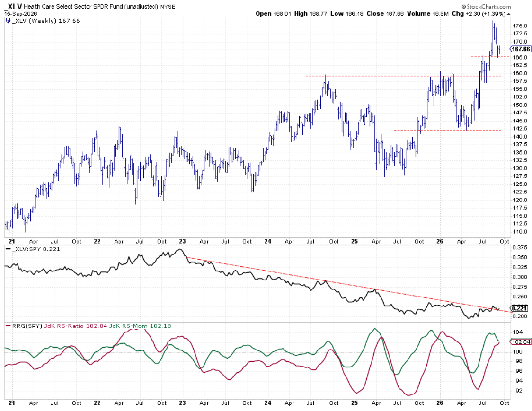This screenshot has width=532, height=411.
Task: Click the Low 166.18 value
Action: click(347, 14)
